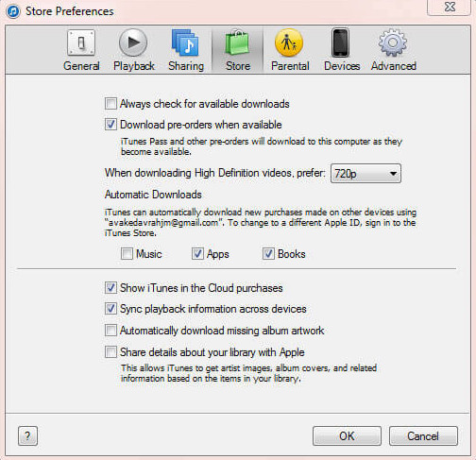Click the avakedavrahjm@gmail.com Apple ID text
476x460 pixels.
click(x=163, y=223)
